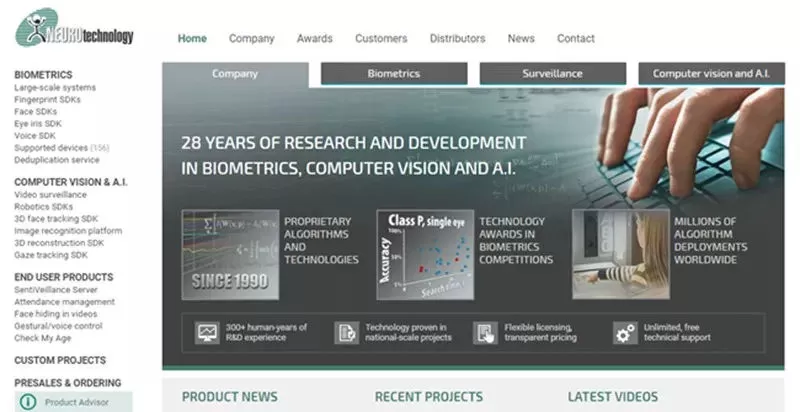Open the Fingerprint SDKs link

coord(48,100)
